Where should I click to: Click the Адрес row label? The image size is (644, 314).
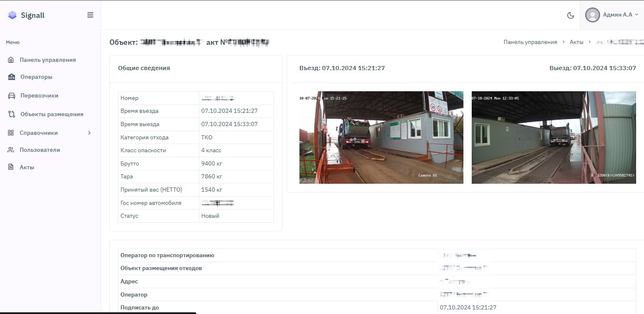[x=129, y=282]
